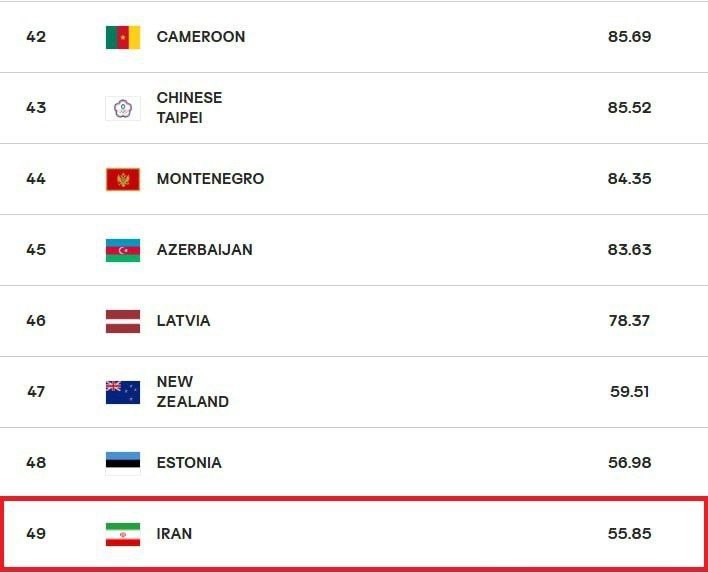Screen dimensions: 708x572
Task: Click the Azerbaijan flag icon
Action: click(x=123, y=250)
